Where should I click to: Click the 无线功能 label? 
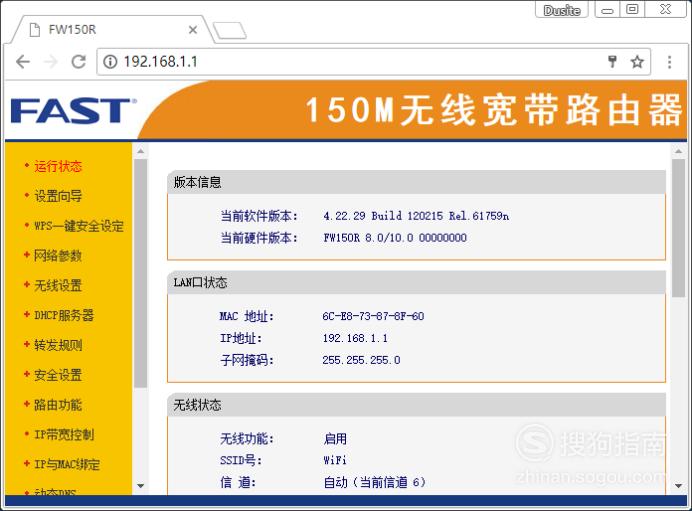coord(247,439)
